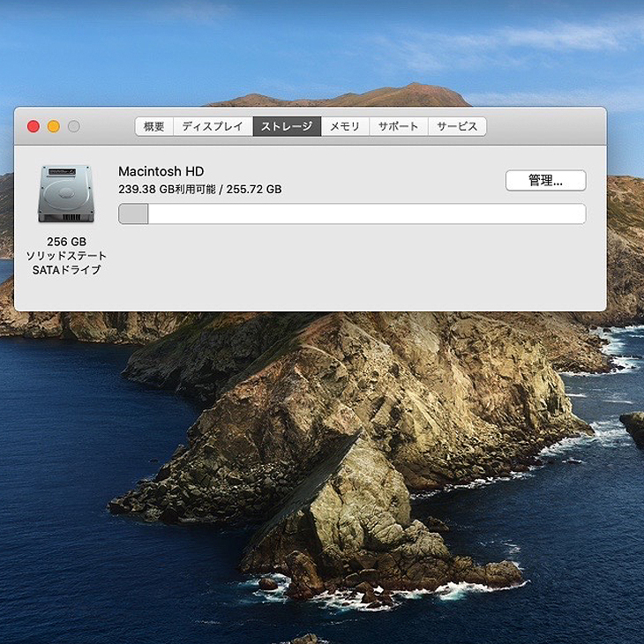644x644 pixels.
Task: Click the 256 GB label under drive icon
Action: 66,242
